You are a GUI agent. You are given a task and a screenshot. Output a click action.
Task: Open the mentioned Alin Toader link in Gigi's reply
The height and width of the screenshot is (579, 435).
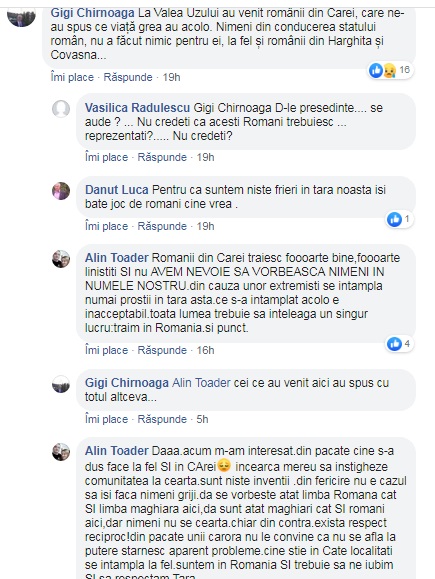click(202, 383)
